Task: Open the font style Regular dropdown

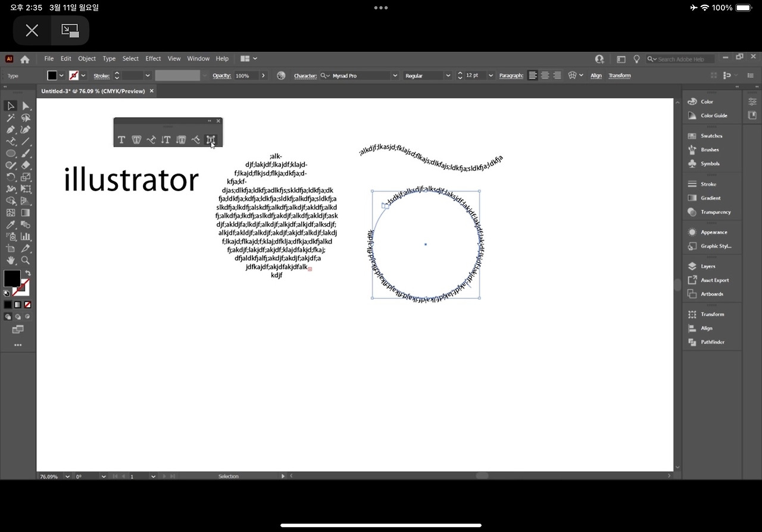Action: [447, 76]
